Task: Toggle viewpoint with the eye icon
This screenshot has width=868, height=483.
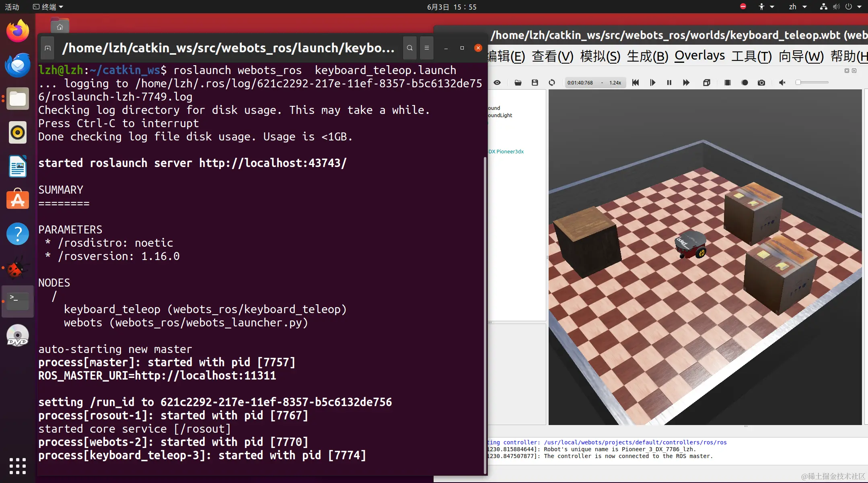Action: coord(497,83)
